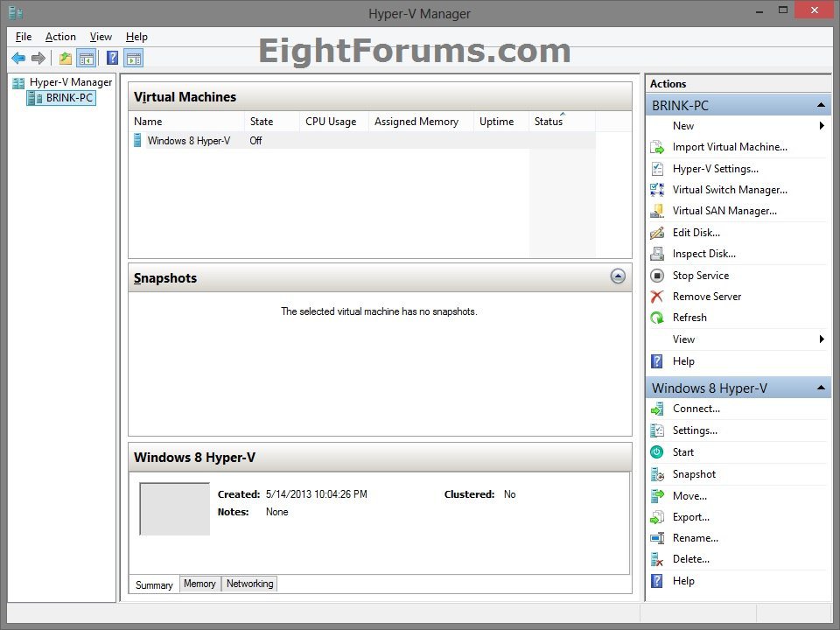
Task: Click the Up One Level folder icon
Action: click(x=66, y=58)
